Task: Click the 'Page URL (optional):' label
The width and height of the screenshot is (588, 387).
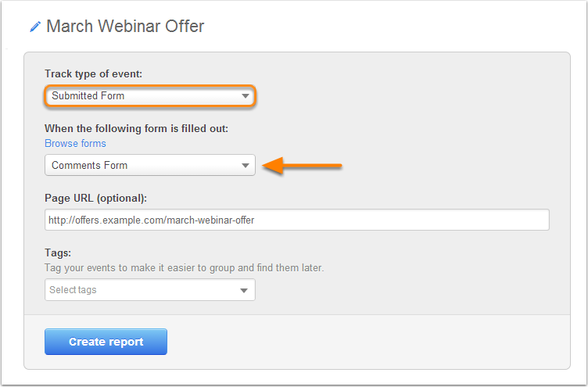Action: 95,198
